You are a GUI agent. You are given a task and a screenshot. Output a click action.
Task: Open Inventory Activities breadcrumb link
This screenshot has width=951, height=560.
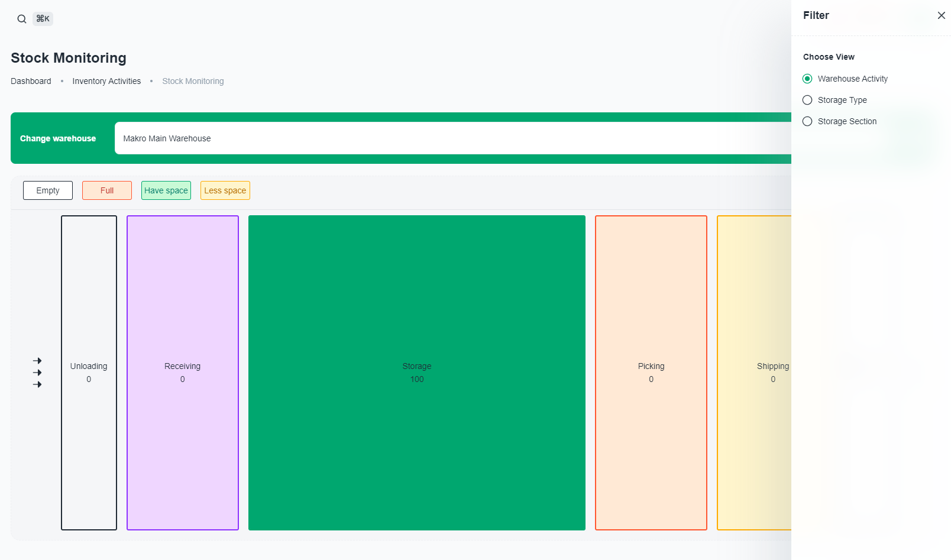tap(106, 81)
